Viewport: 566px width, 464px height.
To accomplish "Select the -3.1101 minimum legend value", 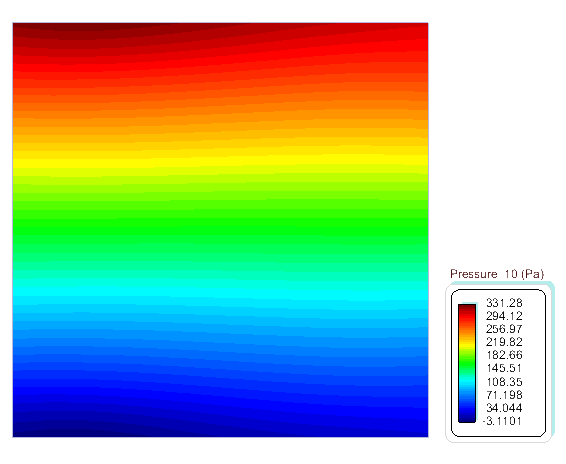I will [x=502, y=421].
